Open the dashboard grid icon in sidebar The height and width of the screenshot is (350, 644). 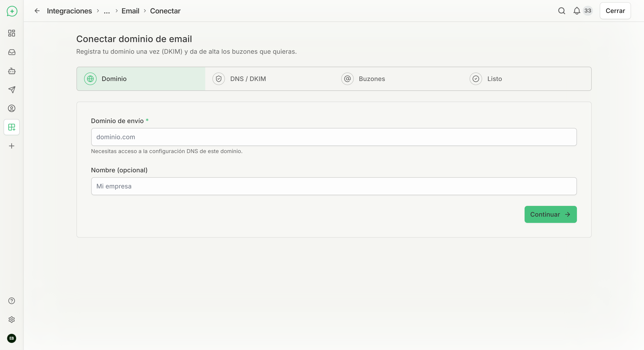click(x=11, y=33)
